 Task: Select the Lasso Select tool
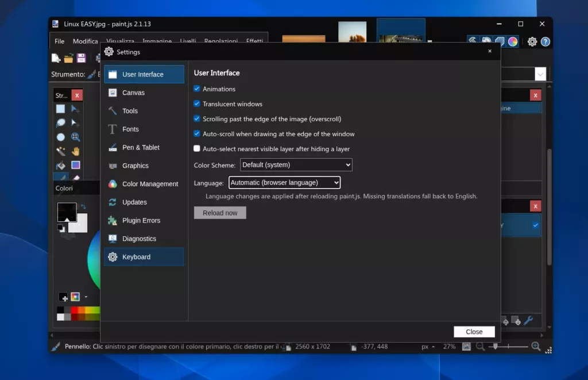[x=60, y=123]
